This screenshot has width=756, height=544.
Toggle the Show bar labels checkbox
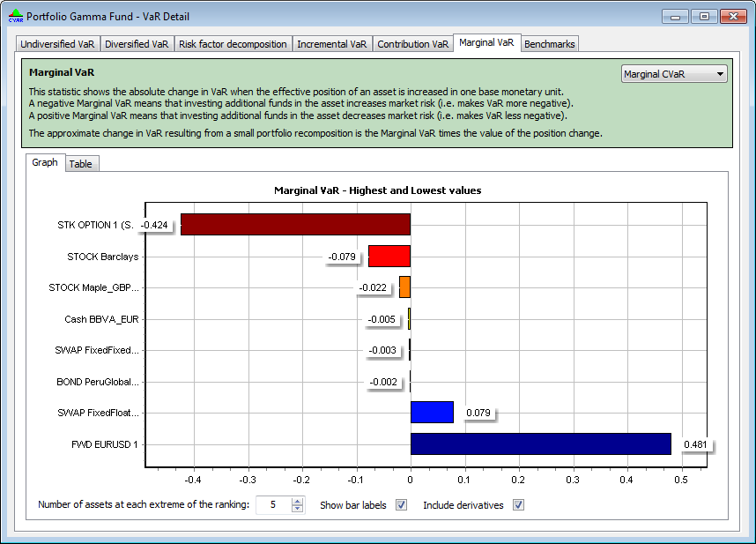pos(402,505)
